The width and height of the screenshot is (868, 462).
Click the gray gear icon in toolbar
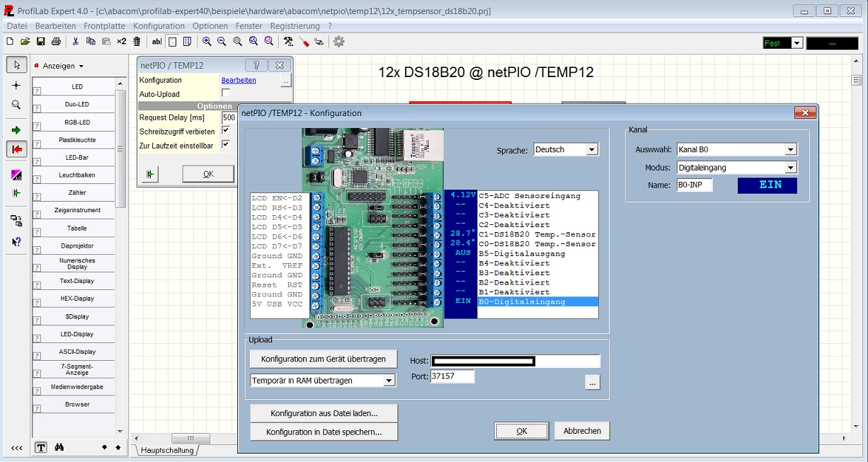click(x=339, y=42)
